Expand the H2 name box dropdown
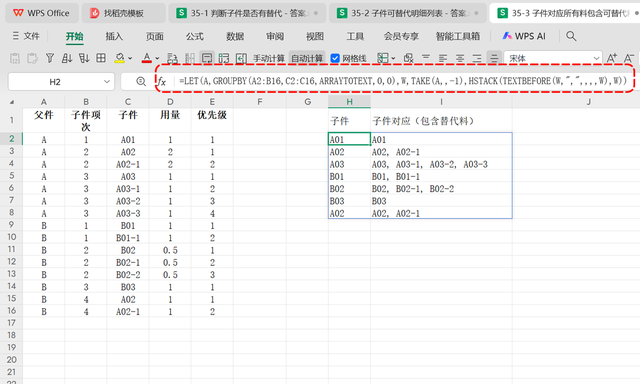 [107, 82]
